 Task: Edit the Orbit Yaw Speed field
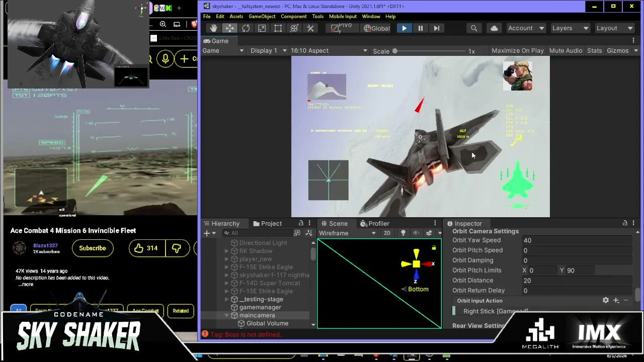click(x=577, y=240)
